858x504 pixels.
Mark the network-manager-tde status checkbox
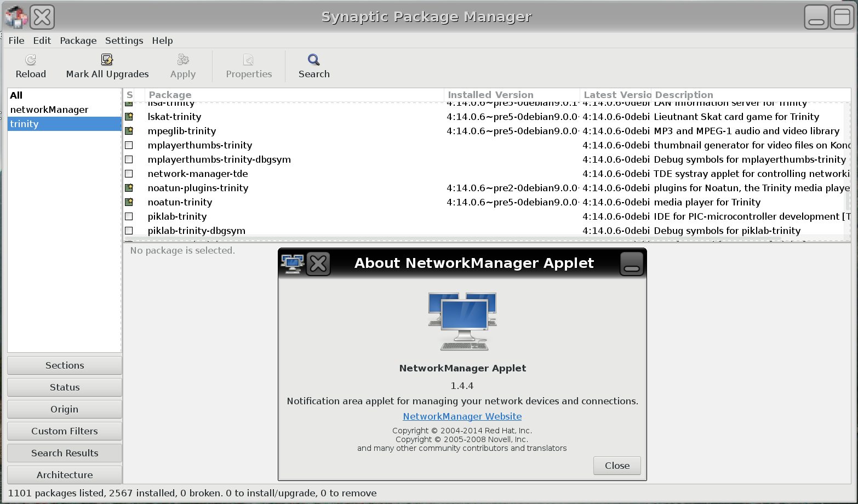129,174
